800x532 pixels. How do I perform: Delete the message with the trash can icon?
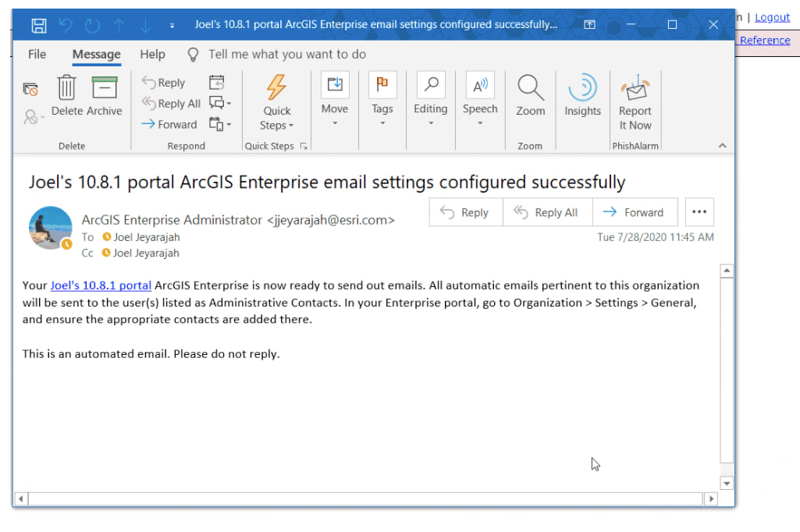pyautogui.click(x=67, y=95)
